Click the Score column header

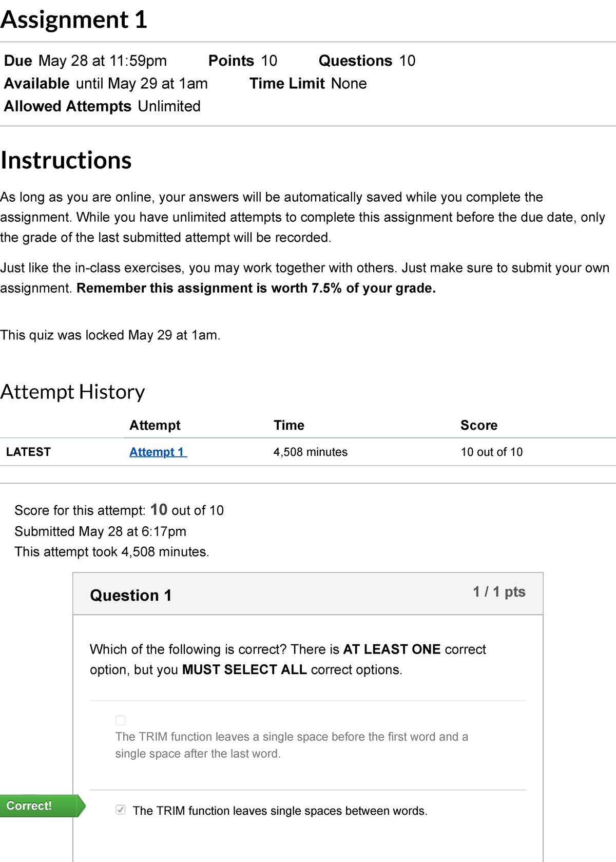[479, 425]
